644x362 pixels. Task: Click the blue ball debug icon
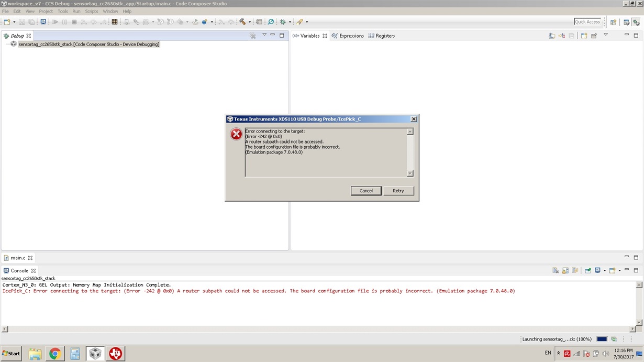[x=205, y=22]
